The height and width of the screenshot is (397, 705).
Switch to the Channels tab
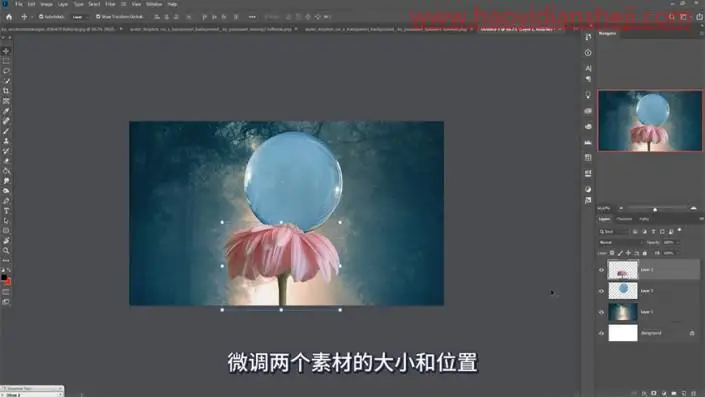click(x=624, y=219)
